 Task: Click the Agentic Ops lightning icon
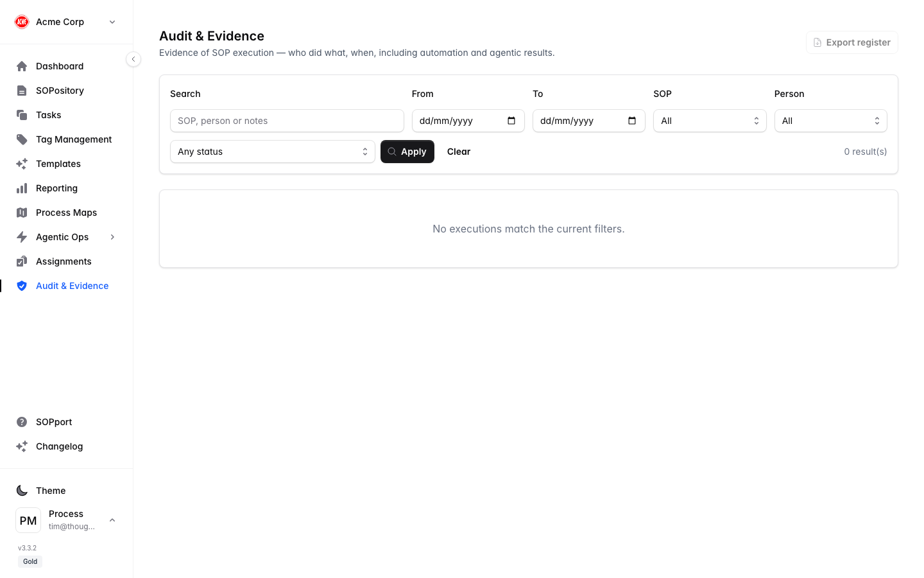[22, 237]
